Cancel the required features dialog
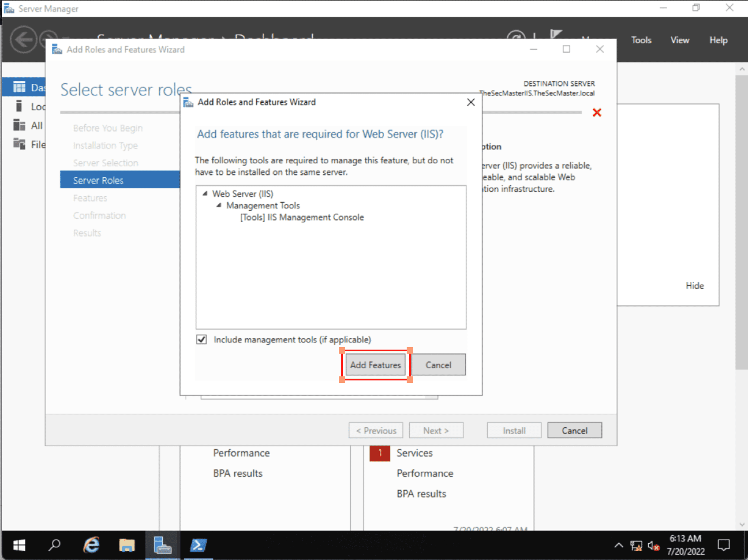 (x=438, y=365)
